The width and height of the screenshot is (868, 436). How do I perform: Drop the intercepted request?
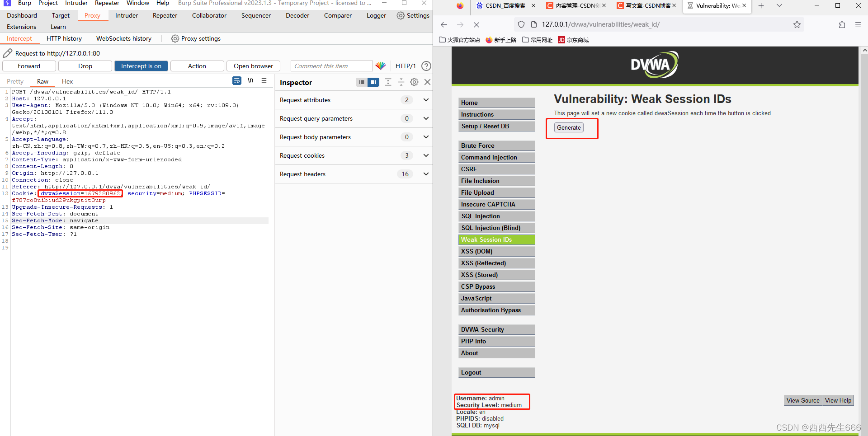click(x=85, y=66)
